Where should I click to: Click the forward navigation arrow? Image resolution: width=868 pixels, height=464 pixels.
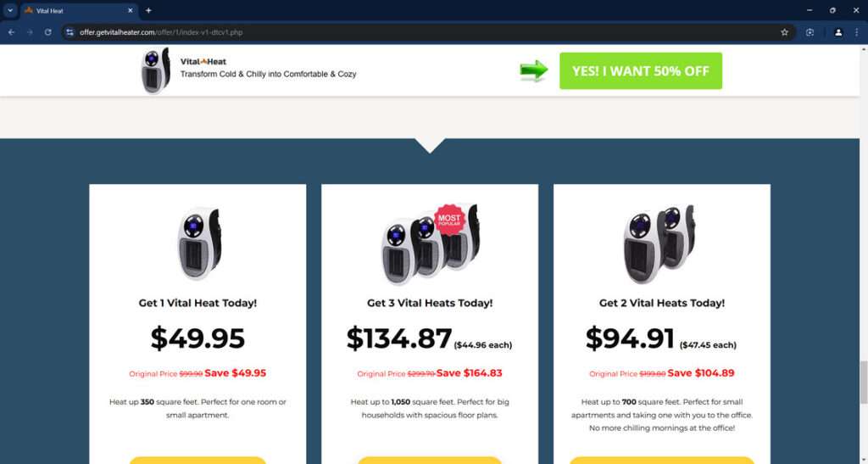point(30,32)
